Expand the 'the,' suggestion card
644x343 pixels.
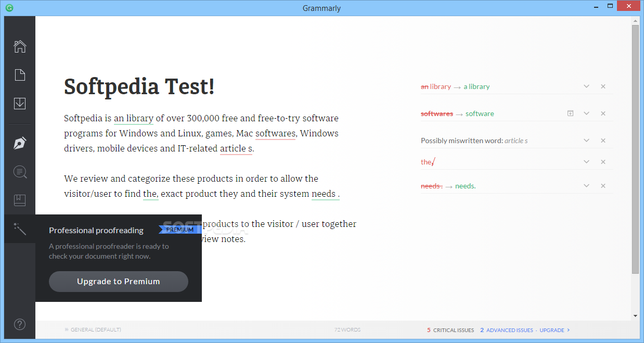[586, 162]
